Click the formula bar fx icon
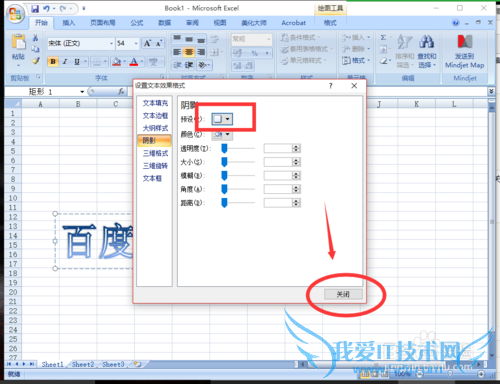 coord(121,91)
